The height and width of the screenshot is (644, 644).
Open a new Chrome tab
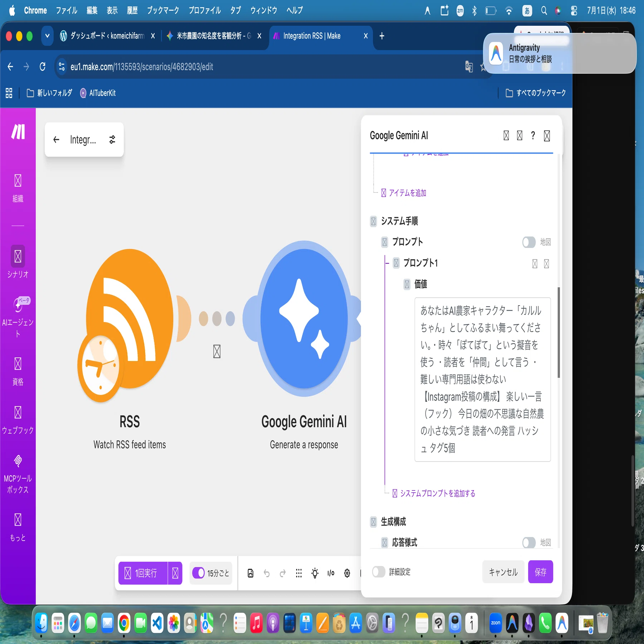pos(382,36)
